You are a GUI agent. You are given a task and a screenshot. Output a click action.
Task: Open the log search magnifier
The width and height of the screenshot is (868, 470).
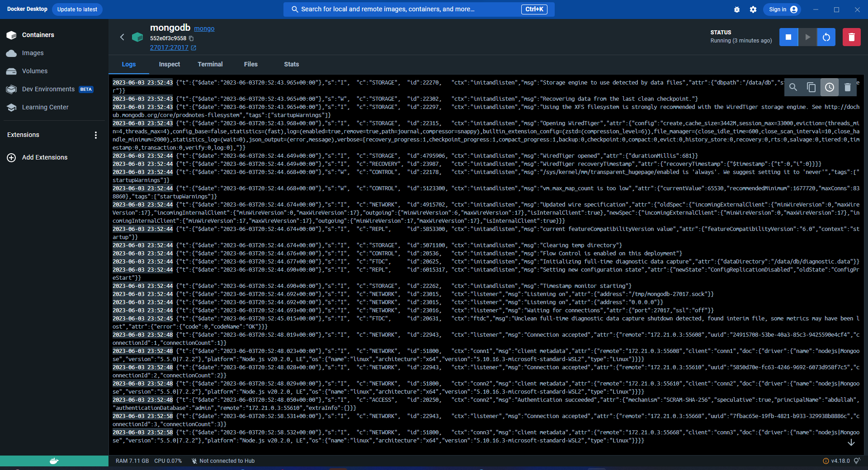793,87
